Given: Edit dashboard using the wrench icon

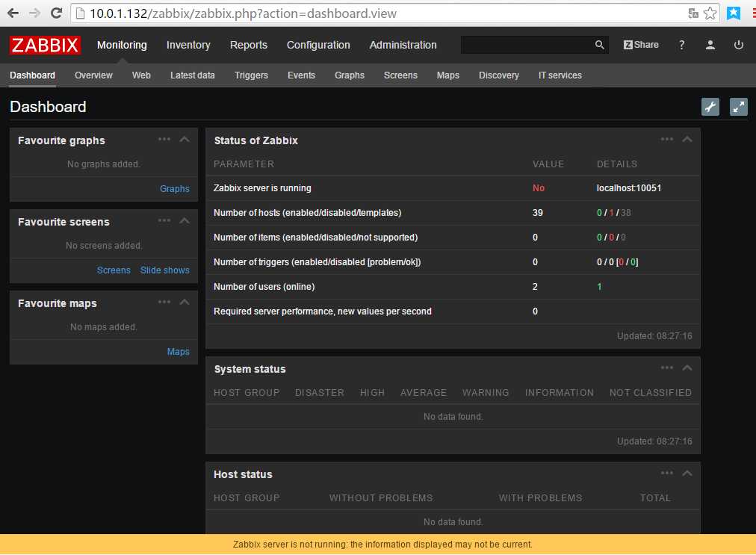Looking at the screenshot, I should click(710, 107).
